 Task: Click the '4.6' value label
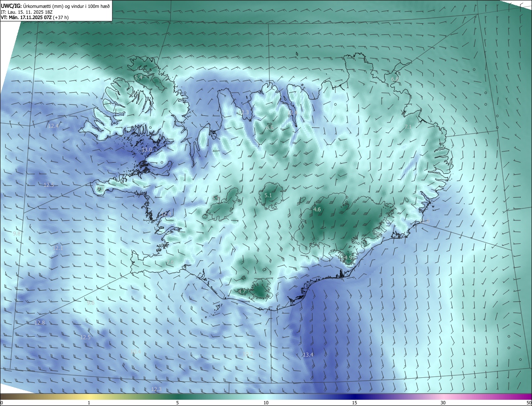click(x=317, y=210)
